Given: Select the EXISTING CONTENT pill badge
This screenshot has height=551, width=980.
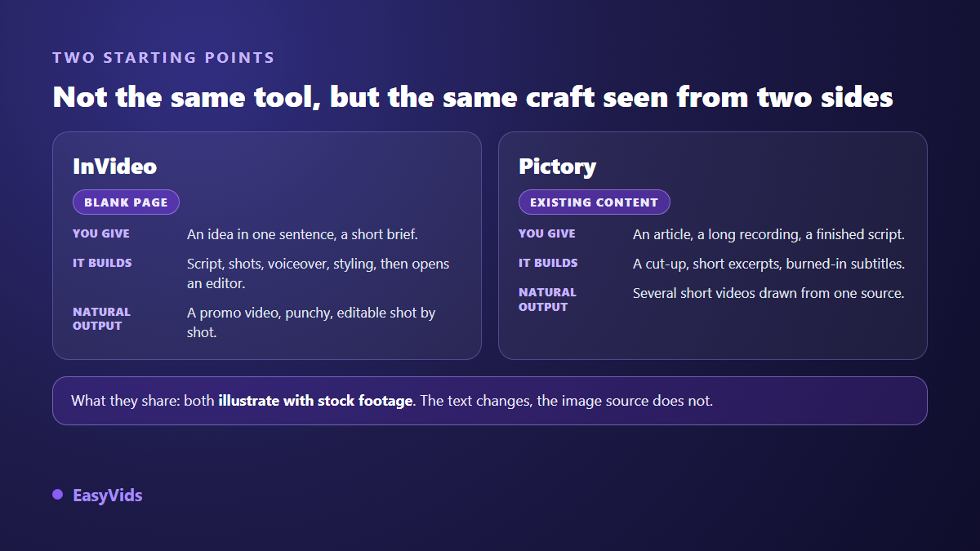Looking at the screenshot, I should pyautogui.click(x=594, y=202).
